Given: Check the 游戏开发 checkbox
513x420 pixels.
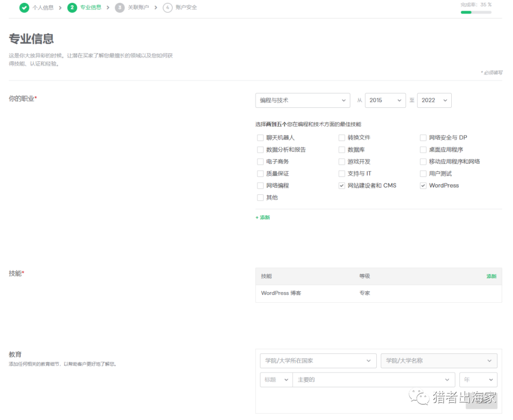Looking at the screenshot, I should 342,162.
